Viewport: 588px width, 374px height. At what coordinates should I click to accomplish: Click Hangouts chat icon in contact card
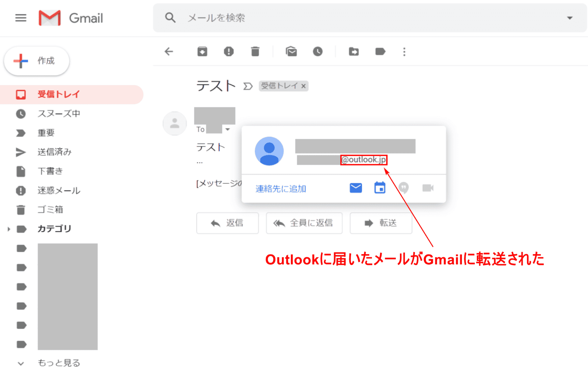coord(404,188)
